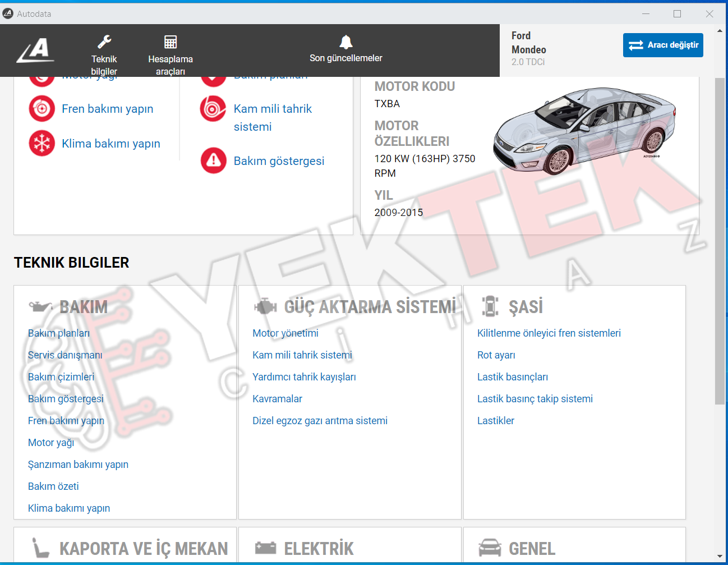The width and height of the screenshot is (728, 565).
Task: Click the ŞASİ section heading
Action: (x=526, y=307)
